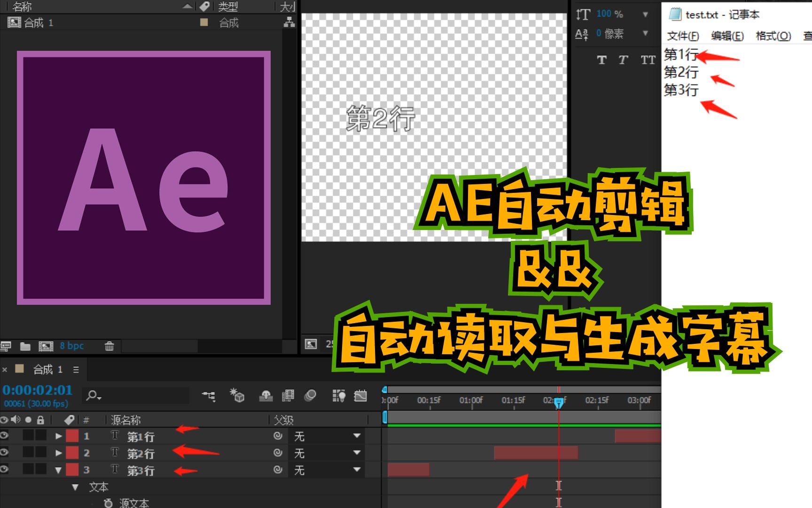Viewport: 812px width, 508px height.
Task: Click the 0:00:02:01 current time display
Action: tap(38, 390)
